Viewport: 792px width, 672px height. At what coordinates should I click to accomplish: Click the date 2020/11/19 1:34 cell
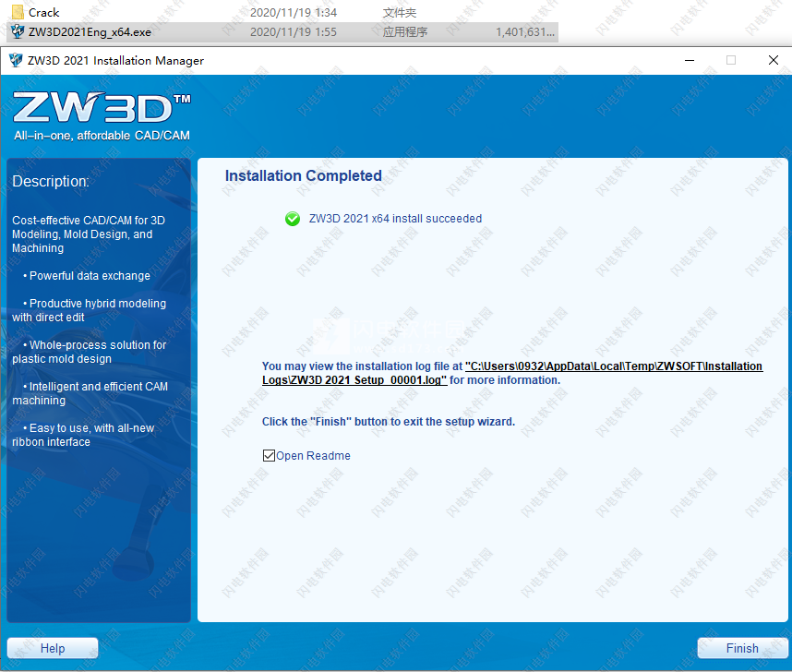click(294, 13)
